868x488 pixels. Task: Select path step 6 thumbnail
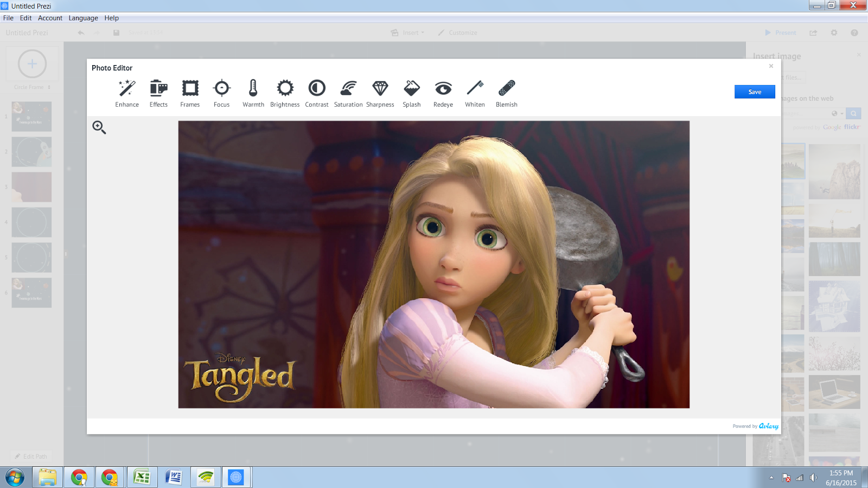coord(31,293)
